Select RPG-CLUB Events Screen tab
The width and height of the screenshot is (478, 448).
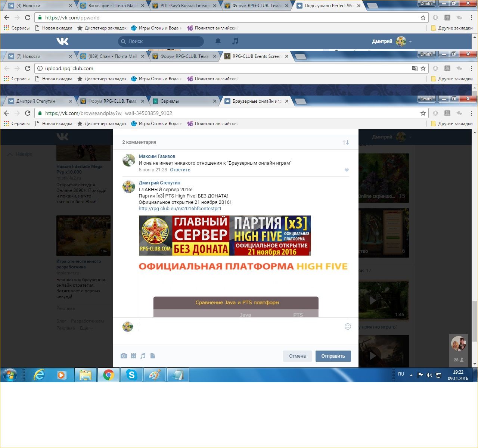click(256, 56)
